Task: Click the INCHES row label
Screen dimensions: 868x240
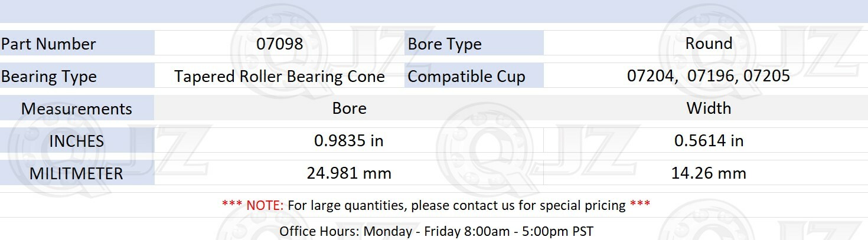Action: pyautogui.click(x=77, y=141)
